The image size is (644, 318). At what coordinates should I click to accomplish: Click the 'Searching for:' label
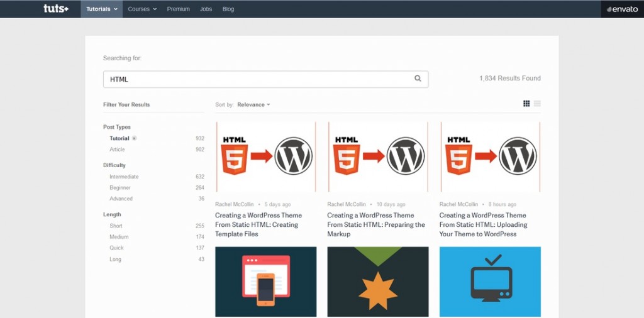coord(123,58)
